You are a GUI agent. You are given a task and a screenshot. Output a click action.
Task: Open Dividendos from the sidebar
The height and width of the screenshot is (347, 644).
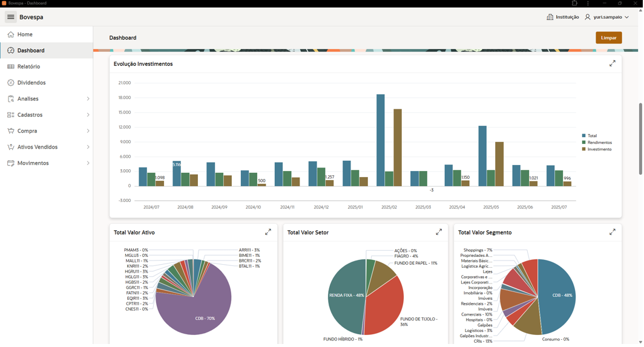(47, 82)
